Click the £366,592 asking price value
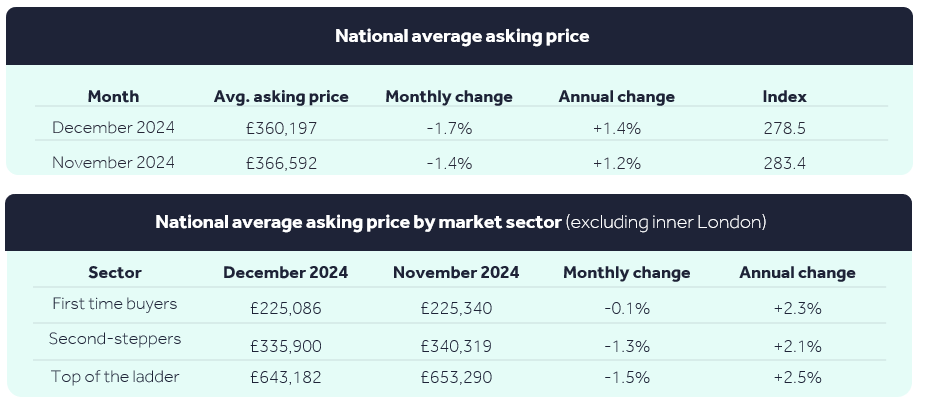 [x=281, y=163]
